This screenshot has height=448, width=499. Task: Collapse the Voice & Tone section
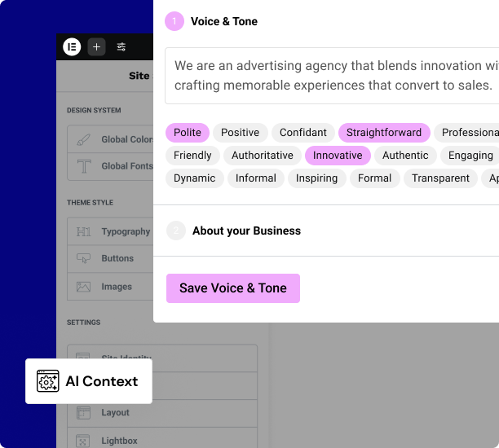coord(223,22)
